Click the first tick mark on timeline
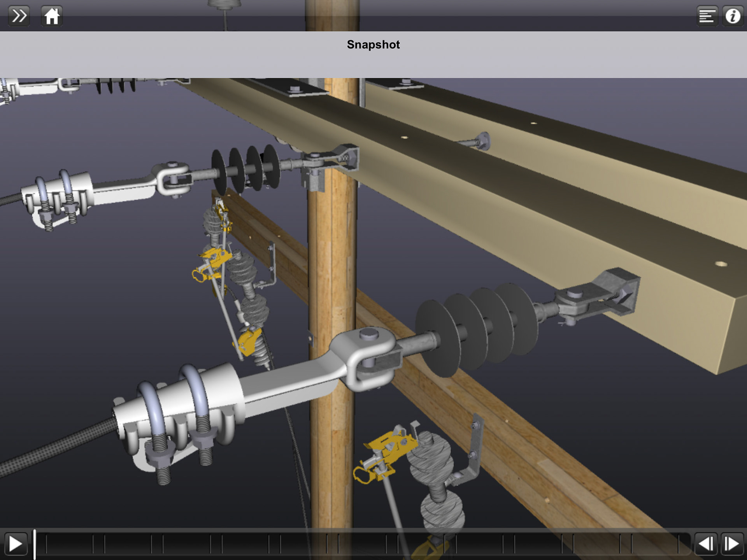Viewport: 747px width, 560px height. point(46,543)
